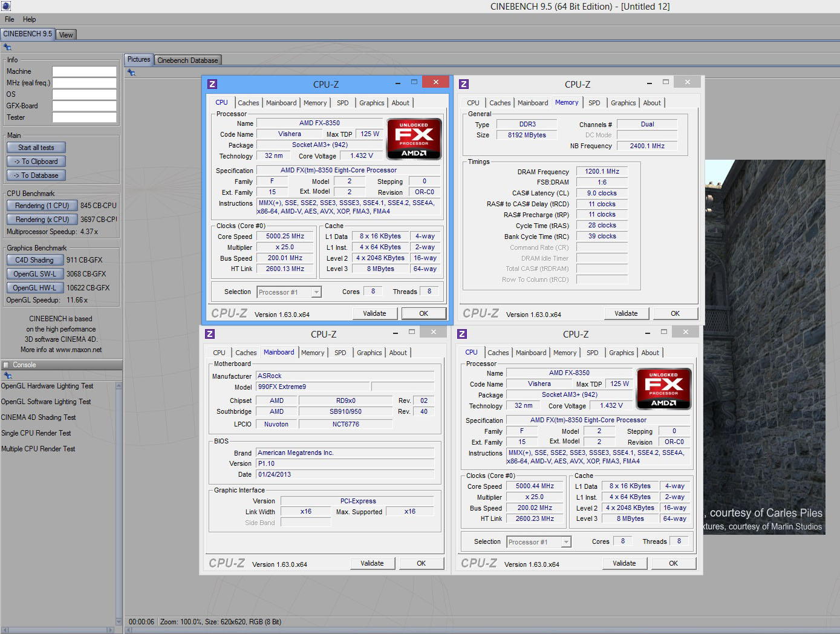Screen dimensions: 840x634
Task: Click the purple Z icon of the Memory CPU-Z window
Action: coord(463,84)
